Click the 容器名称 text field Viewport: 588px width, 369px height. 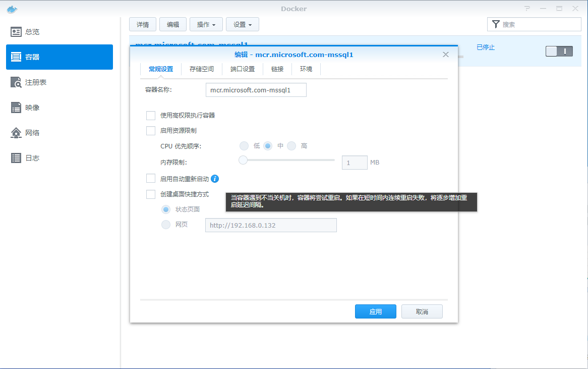(x=256, y=90)
